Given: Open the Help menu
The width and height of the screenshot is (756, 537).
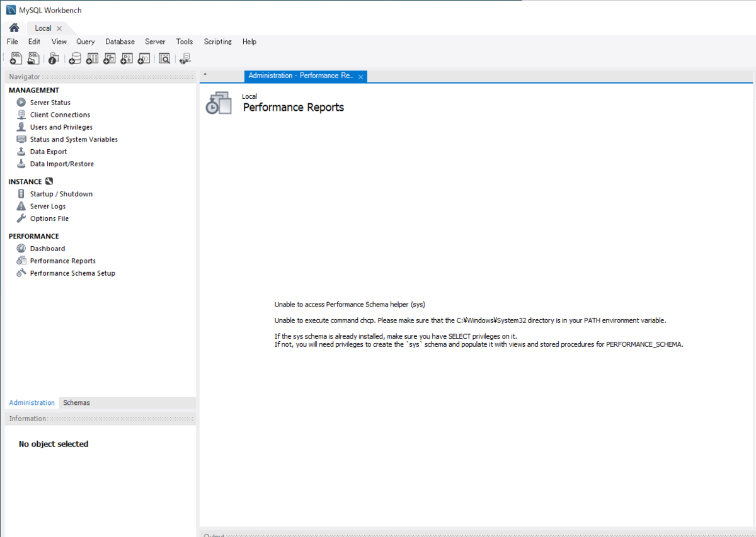Looking at the screenshot, I should (x=249, y=42).
